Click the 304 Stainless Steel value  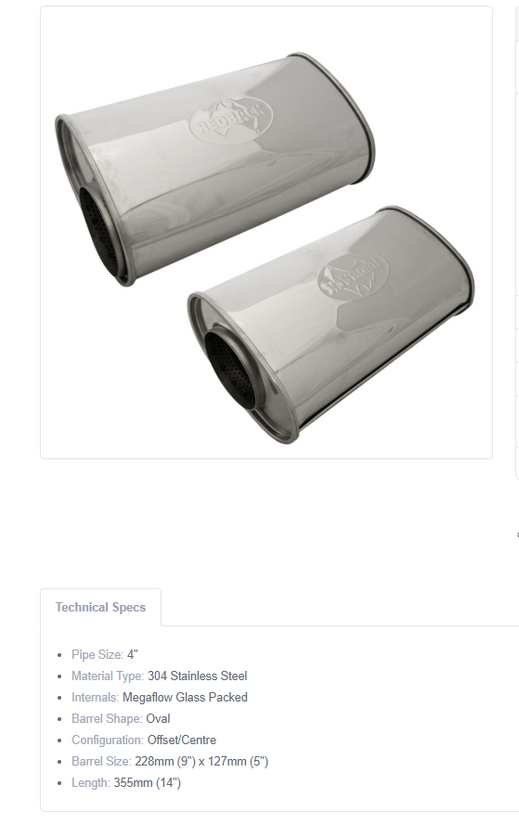tap(198, 676)
